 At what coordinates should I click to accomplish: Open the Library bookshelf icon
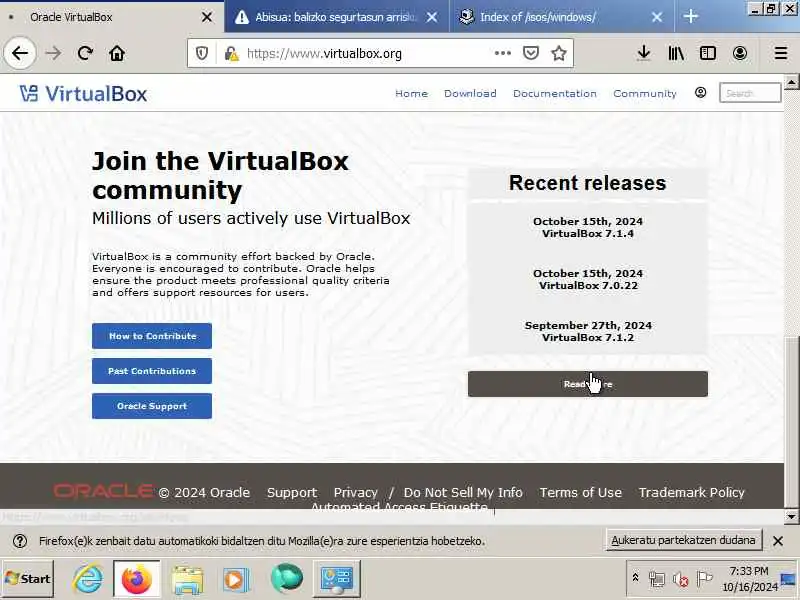pyautogui.click(x=676, y=53)
